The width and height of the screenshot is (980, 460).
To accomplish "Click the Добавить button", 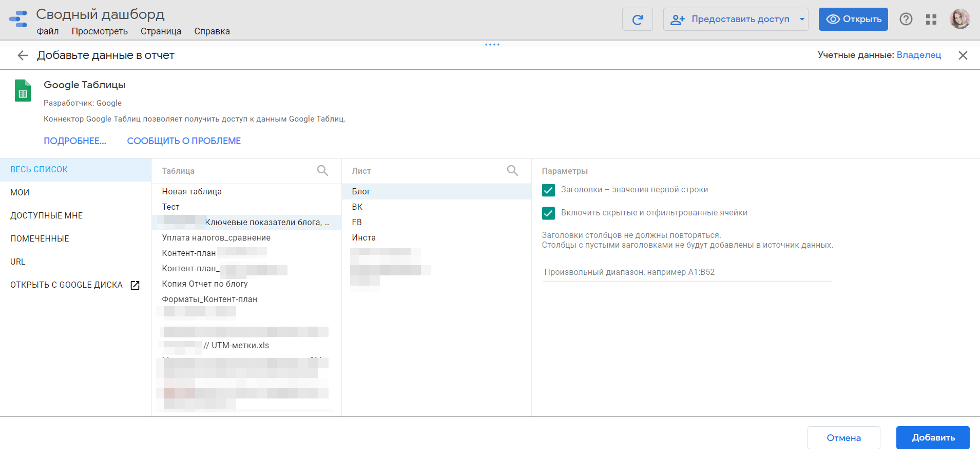I will pos(932,437).
